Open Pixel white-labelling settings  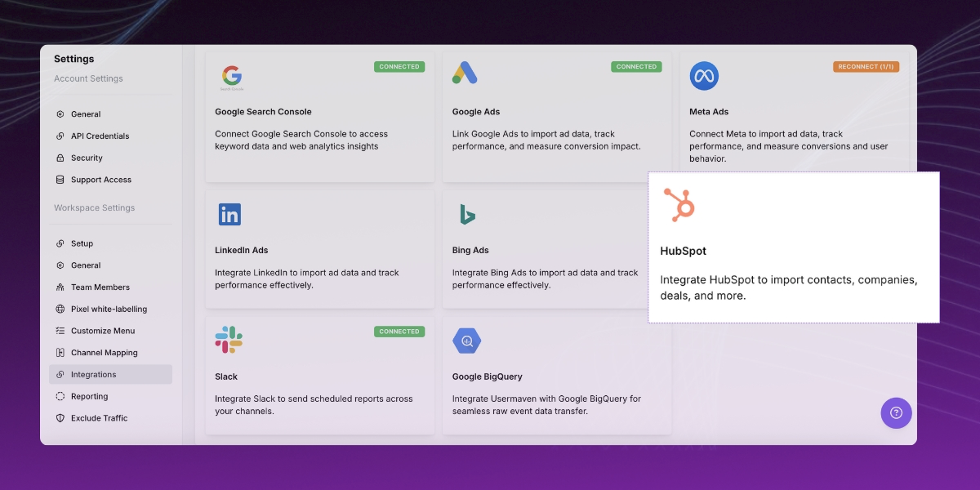click(x=109, y=310)
